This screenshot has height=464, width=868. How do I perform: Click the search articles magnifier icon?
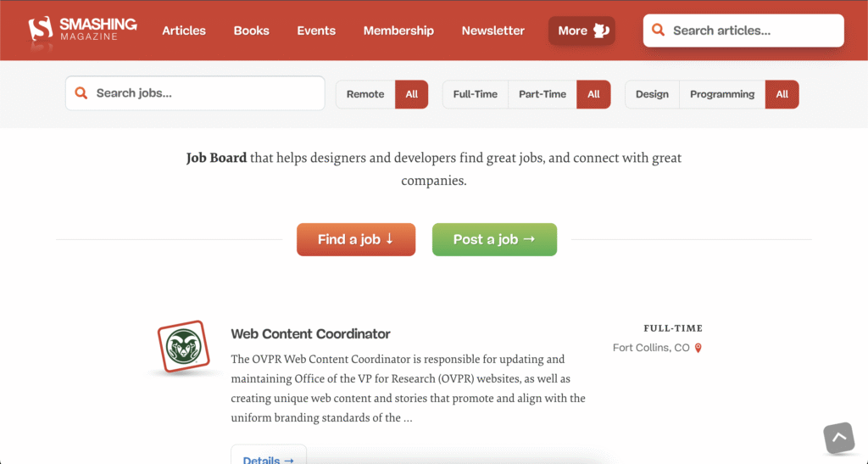click(658, 30)
